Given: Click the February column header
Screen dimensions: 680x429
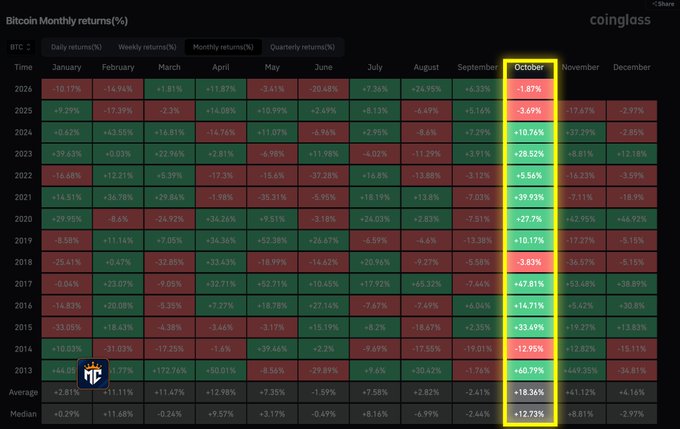Looking at the screenshot, I should tap(118, 67).
